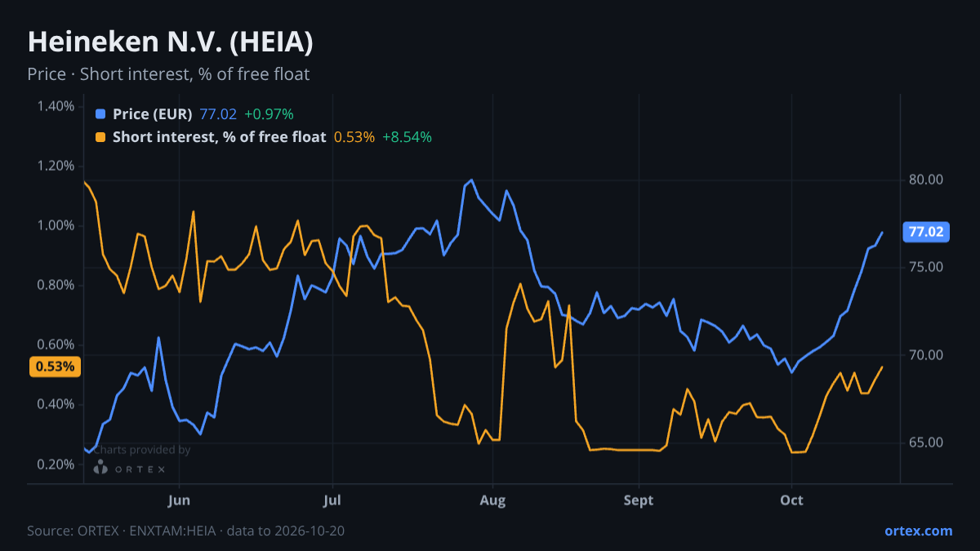Click the subtitle Price · Short interest text
The height and width of the screenshot is (551, 980).
click(168, 74)
